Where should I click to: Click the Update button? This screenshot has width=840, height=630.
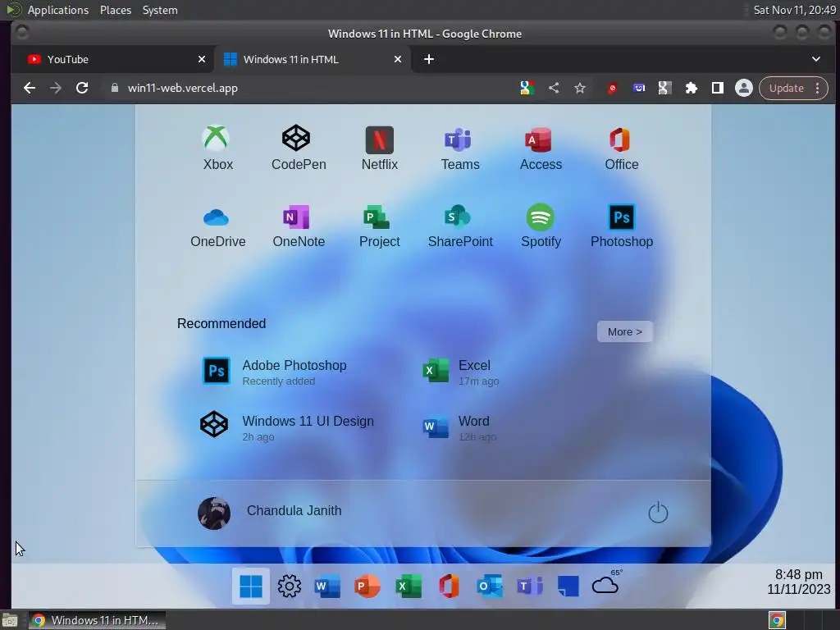pos(786,89)
